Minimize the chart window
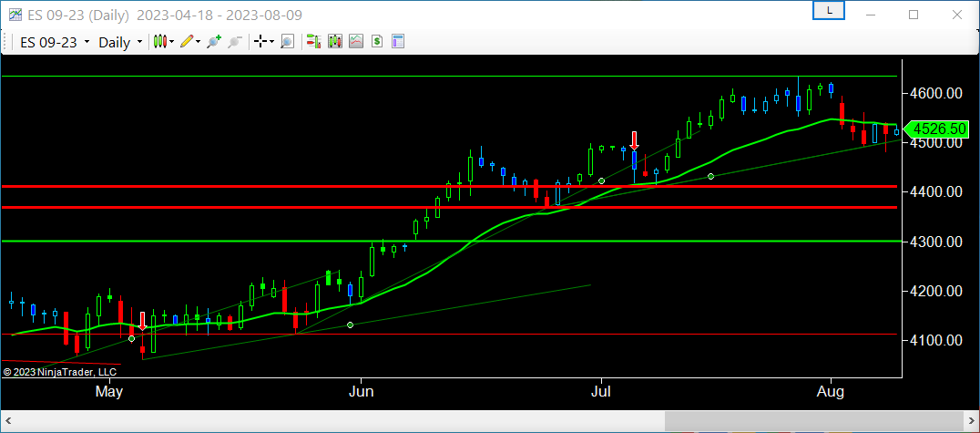Viewport: 980px width, 433px height. pos(871,15)
